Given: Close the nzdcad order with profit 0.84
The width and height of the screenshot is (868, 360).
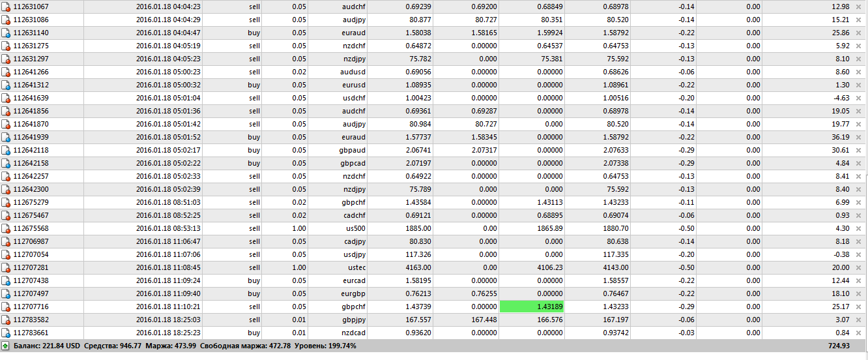Looking at the screenshot, I should pyautogui.click(x=859, y=333).
